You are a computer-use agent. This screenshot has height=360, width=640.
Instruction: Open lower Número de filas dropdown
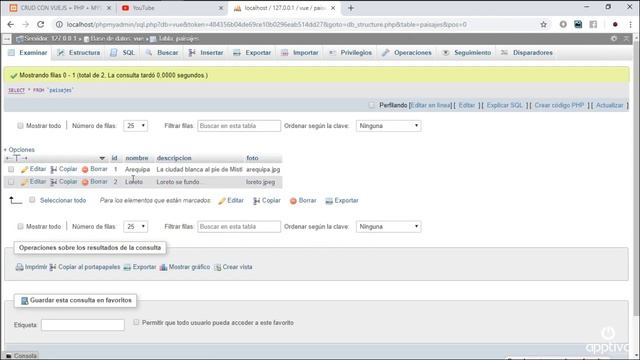pyautogui.click(x=136, y=227)
